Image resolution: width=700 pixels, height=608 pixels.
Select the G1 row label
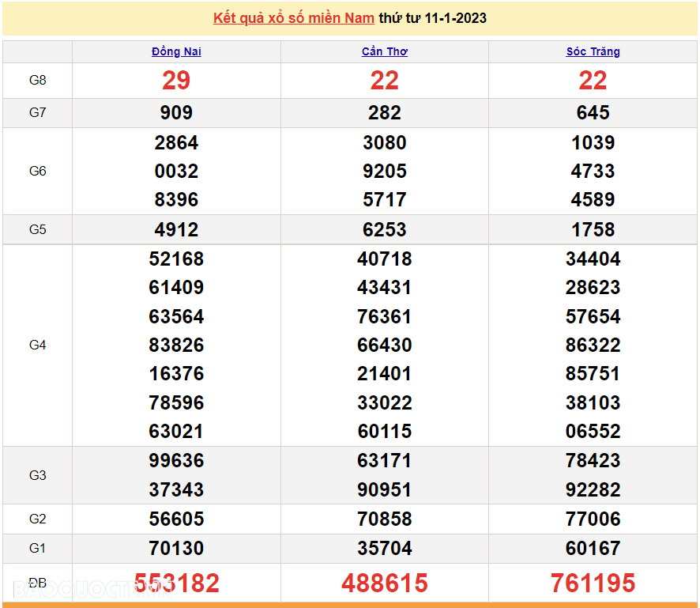(38, 549)
